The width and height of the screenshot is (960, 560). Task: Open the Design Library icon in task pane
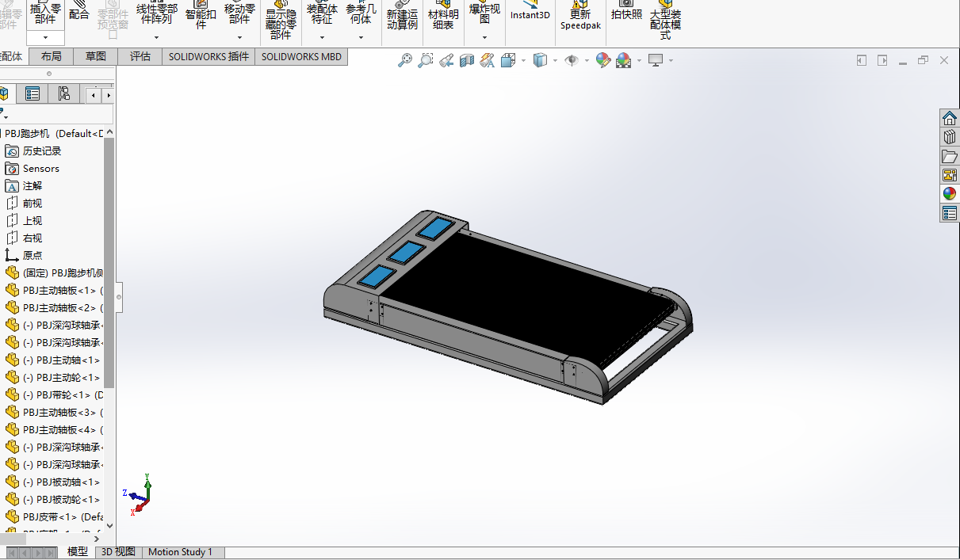tap(949, 137)
